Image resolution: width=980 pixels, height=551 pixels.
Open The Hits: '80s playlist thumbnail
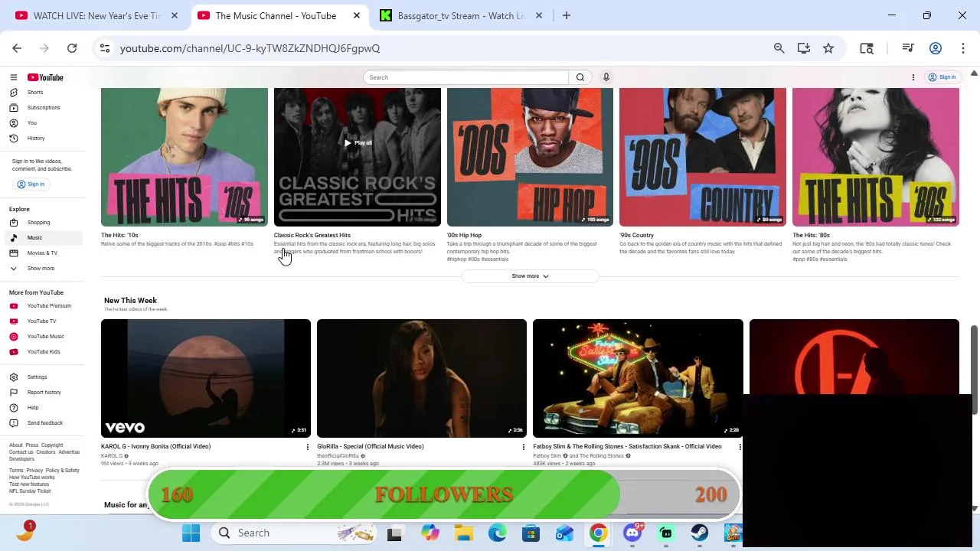[x=875, y=157]
